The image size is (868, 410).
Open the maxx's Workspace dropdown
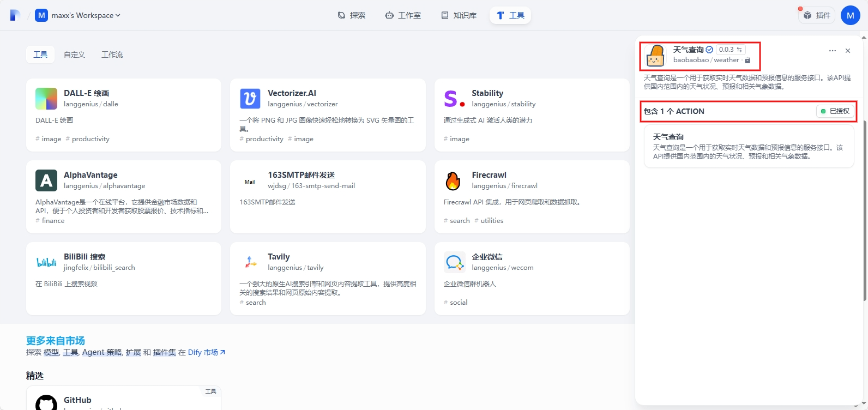click(x=78, y=15)
